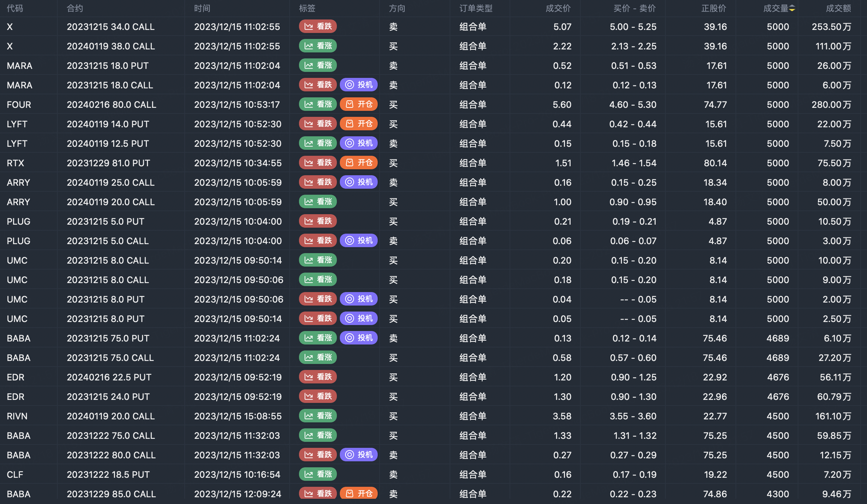
Task: Click 投机 tag on BABA 75.0 PUT row
Action: (359, 338)
